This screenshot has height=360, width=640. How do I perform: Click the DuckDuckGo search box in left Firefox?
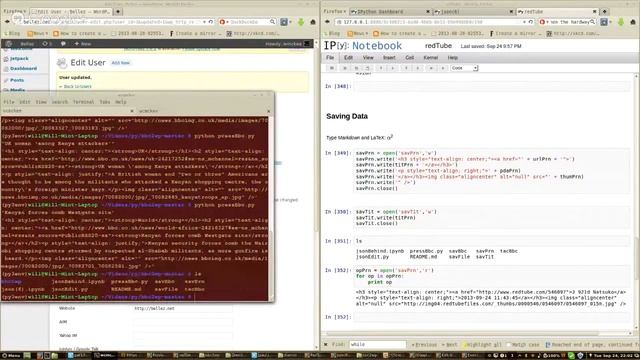(x=247, y=22)
